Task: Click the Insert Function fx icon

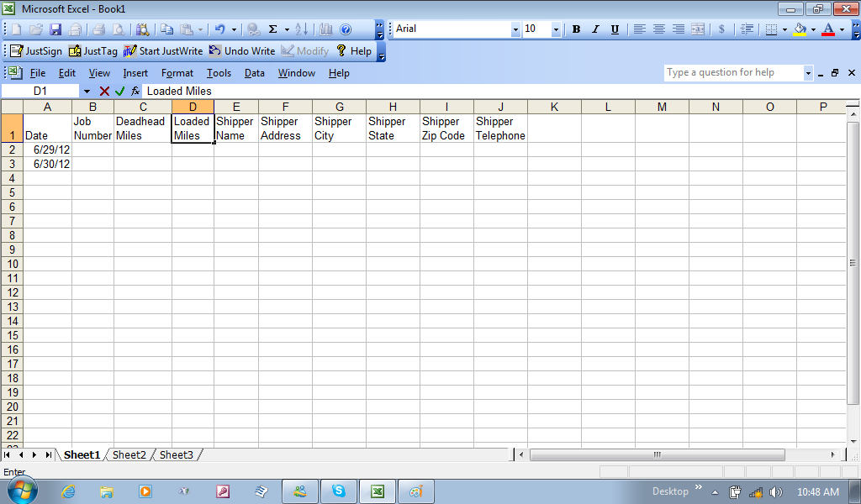Action: [x=135, y=91]
